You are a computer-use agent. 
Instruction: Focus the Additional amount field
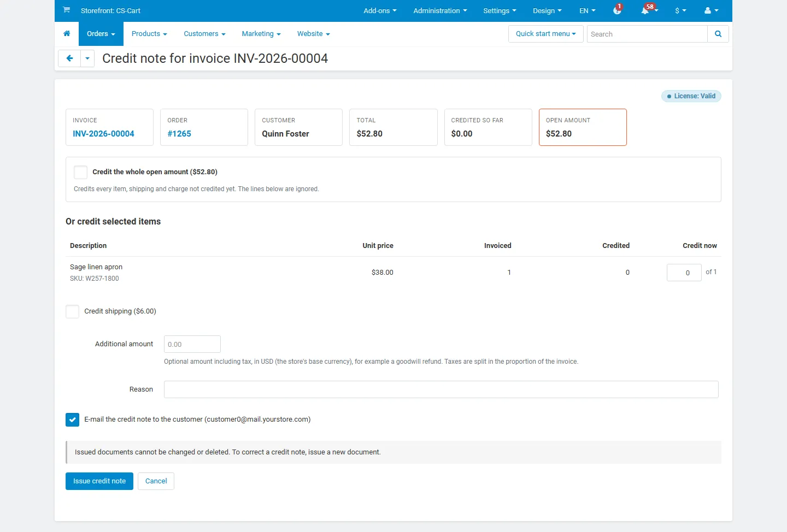192,344
